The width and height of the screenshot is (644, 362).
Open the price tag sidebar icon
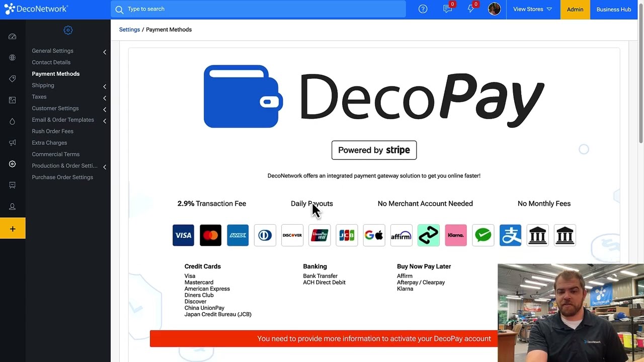[13, 79]
